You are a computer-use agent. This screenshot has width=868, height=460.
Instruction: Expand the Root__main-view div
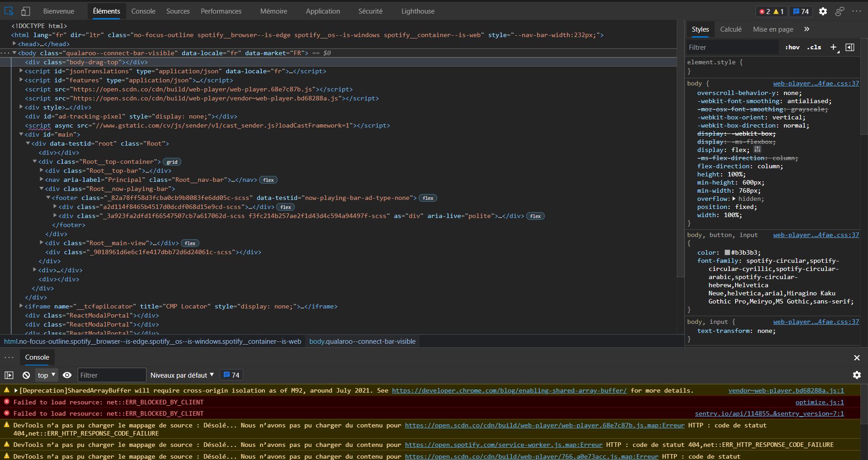[x=42, y=242]
